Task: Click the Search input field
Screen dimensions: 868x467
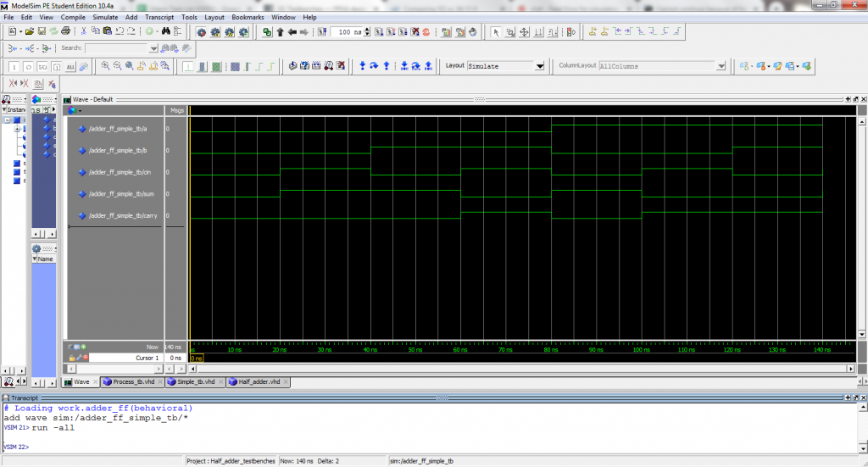Action: (117, 48)
